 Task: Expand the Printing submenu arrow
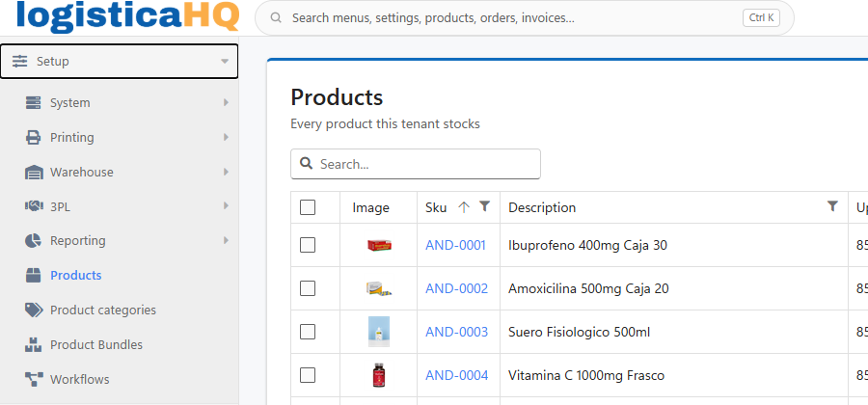click(x=226, y=137)
